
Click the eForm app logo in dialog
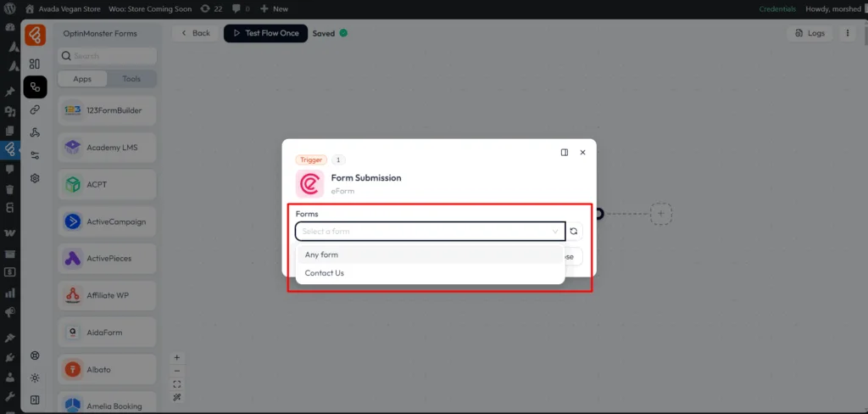tap(310, 184)
